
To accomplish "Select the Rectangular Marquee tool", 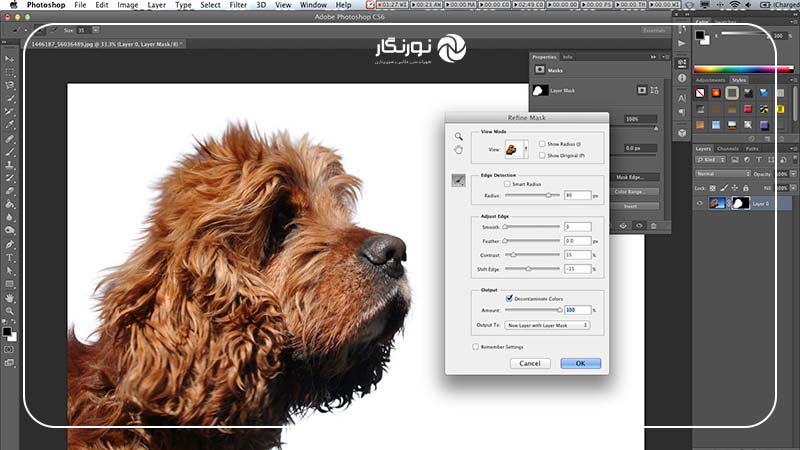I will point(9,72).
